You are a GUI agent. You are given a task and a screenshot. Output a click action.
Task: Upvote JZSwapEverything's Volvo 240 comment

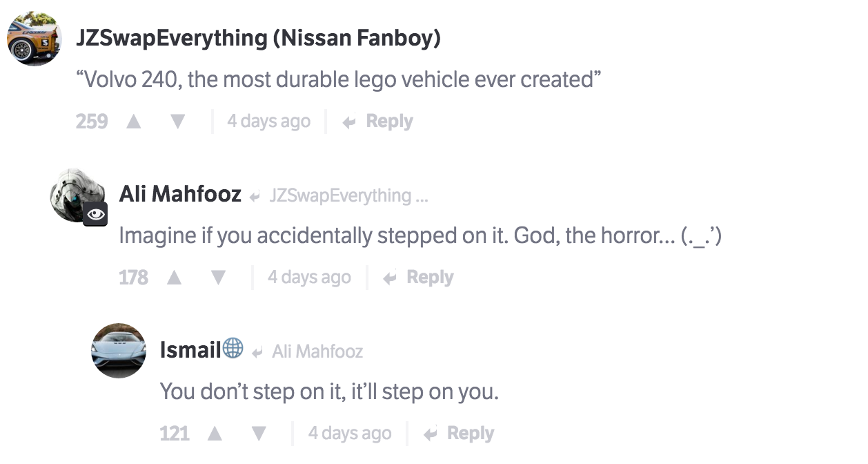(134, 122)
